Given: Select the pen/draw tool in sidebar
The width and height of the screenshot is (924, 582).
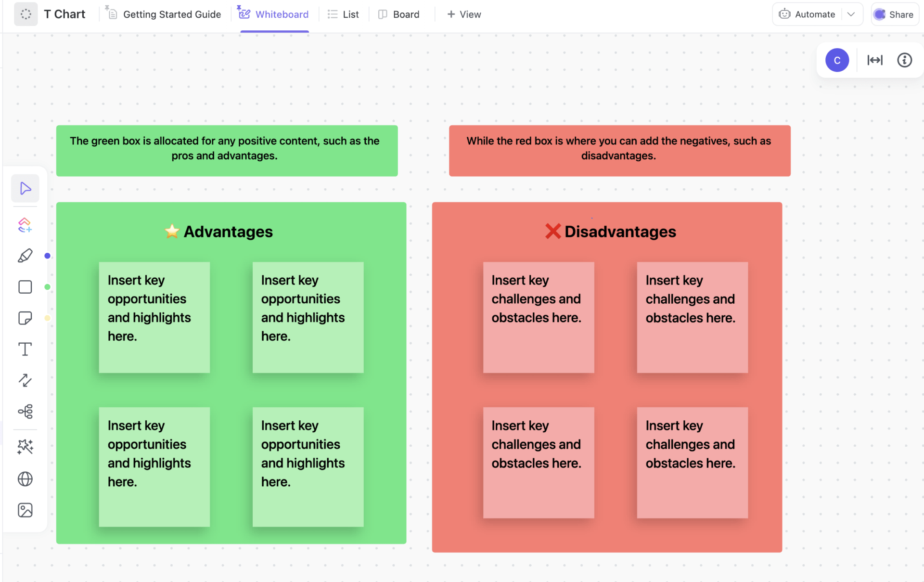Looking at the screenshot, I should point(26,255).
